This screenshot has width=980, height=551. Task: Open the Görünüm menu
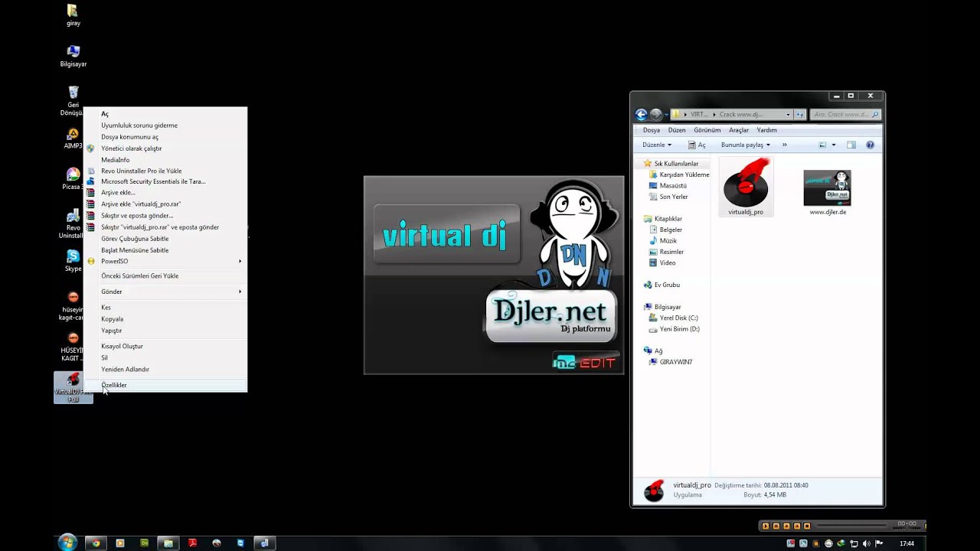[707, 130]
